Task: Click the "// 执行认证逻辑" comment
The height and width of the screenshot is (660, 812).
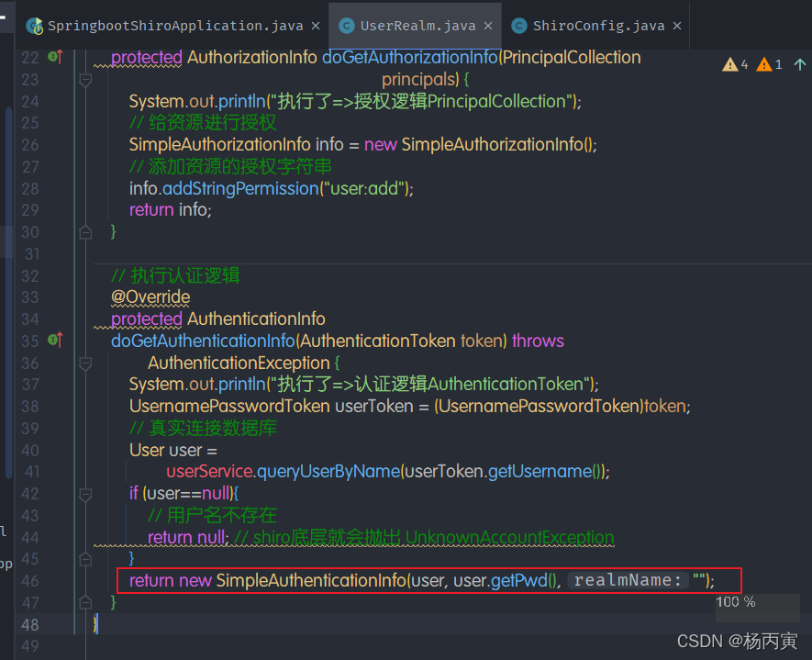Action: (175, 275)
